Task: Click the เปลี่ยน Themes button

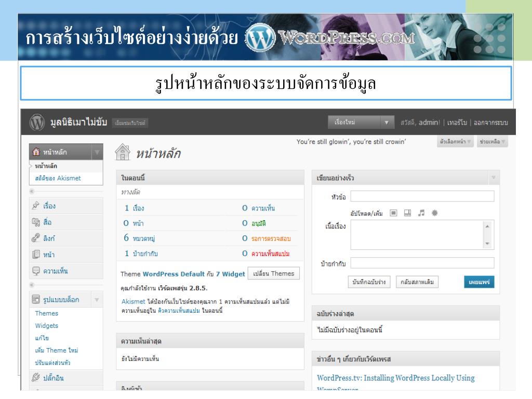Action: click(274, 273)
